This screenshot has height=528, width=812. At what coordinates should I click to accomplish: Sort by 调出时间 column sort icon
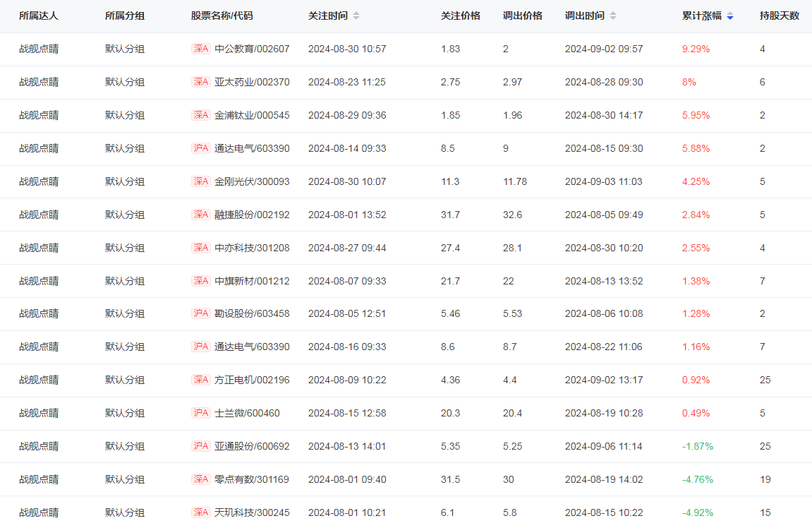point(612,16)
